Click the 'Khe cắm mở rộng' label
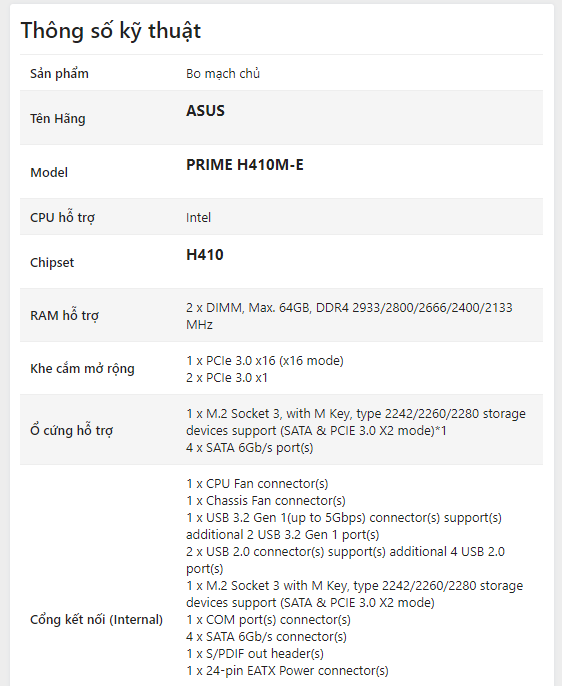562x686 pixels. click(82, 368)
